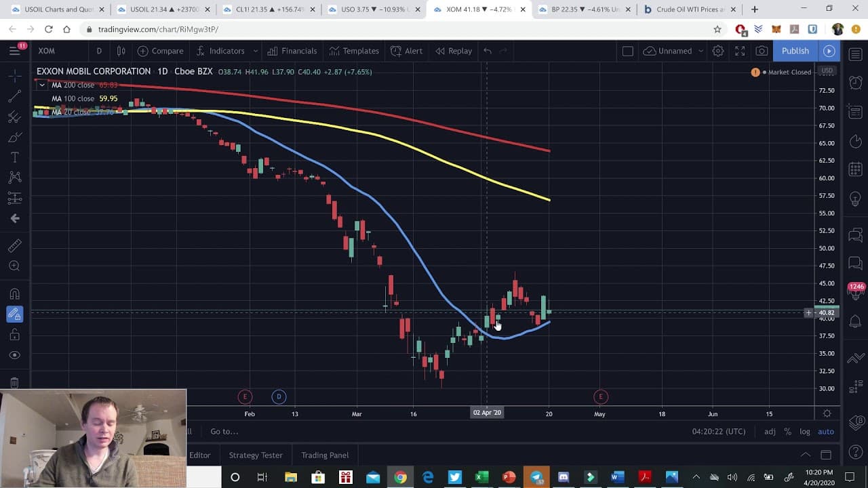Take a chart snapshot with camera icon
Image resolution: width=868 pixels, height=488 pixels.
click(762, 51)
